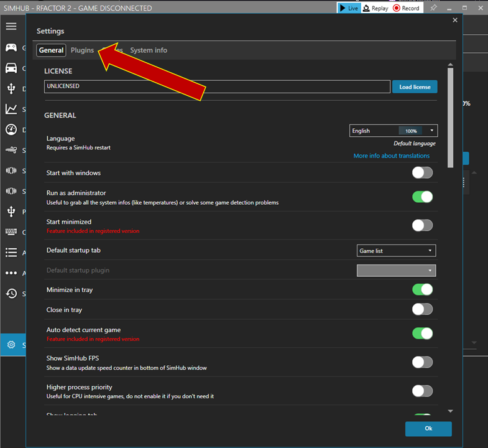Click the Language setting label
Screen dimensions: 488x448
coord(60,138)
